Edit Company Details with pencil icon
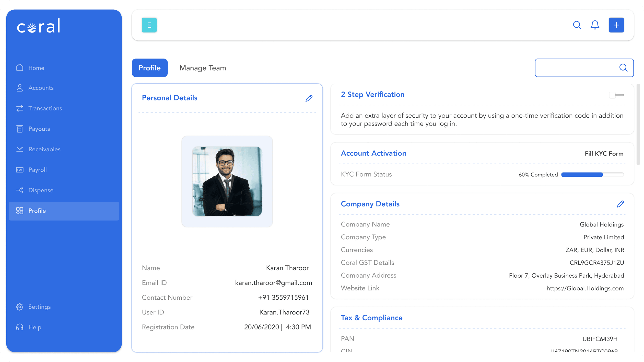This screenshot has width=644, height=362. (x=620, y=204)
